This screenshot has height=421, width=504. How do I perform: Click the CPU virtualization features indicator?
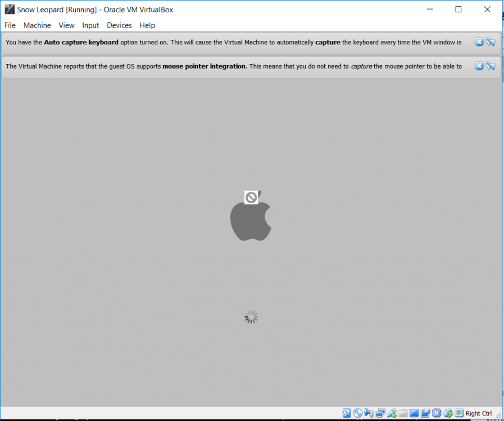point(437,413)
